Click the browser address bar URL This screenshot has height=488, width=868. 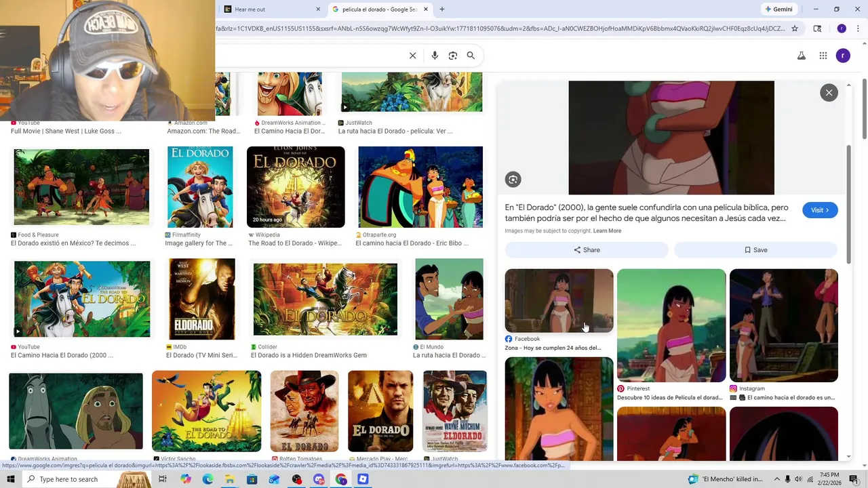pos(500,28)
